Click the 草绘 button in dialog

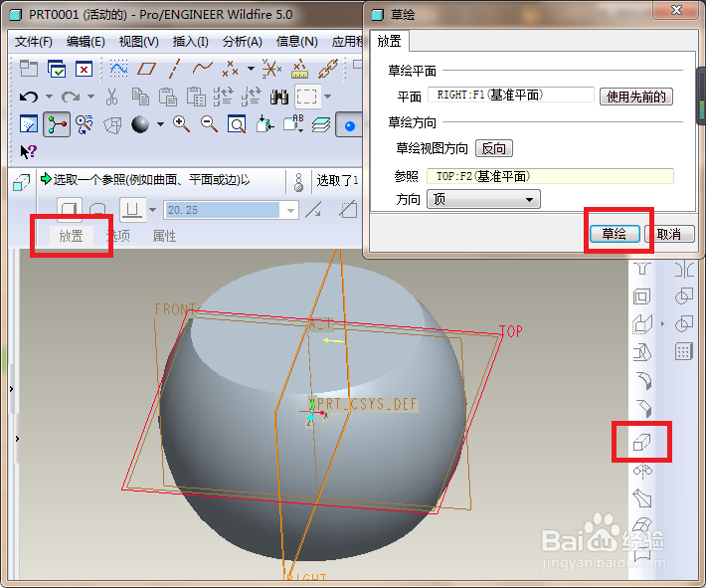click(x=615, y=234)
